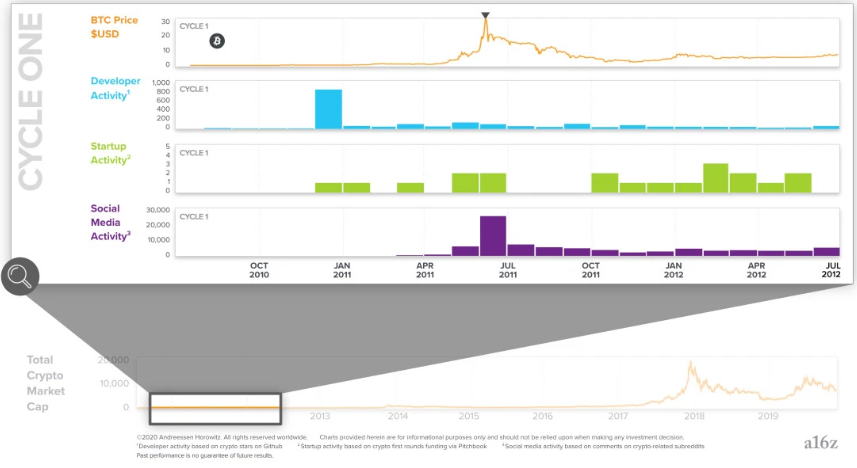Click the magnifying glass zoom icon
The image size is (857, 468).
pos(20,276)
